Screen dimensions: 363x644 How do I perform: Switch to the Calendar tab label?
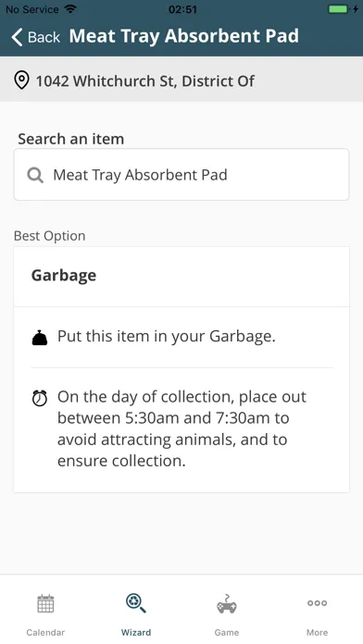pyautogui.click(x=45, y=633)
